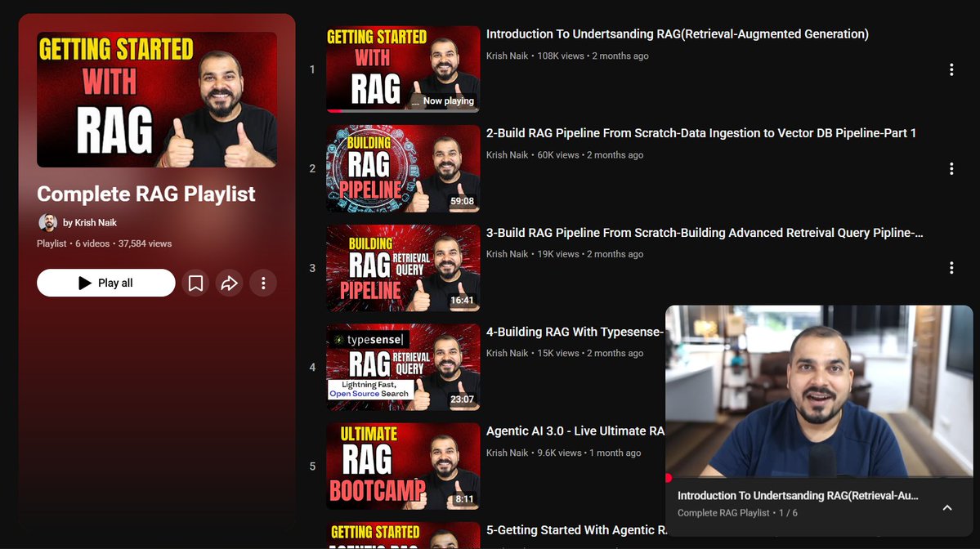Open the Getting Started With RAG cover
The image size is (980, 549).
[x=157, y=100]
